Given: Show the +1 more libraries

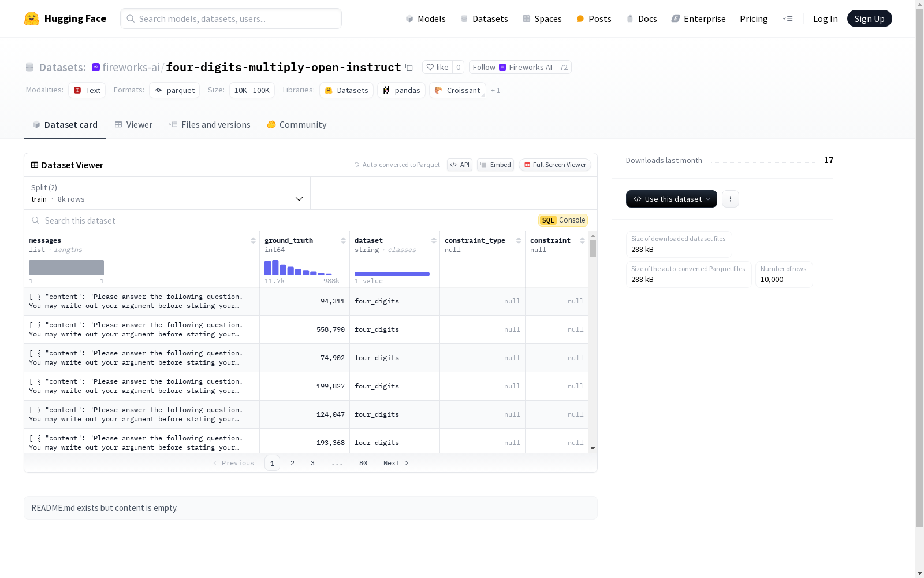Looking at the screenshot, I should tap(495, 90).
